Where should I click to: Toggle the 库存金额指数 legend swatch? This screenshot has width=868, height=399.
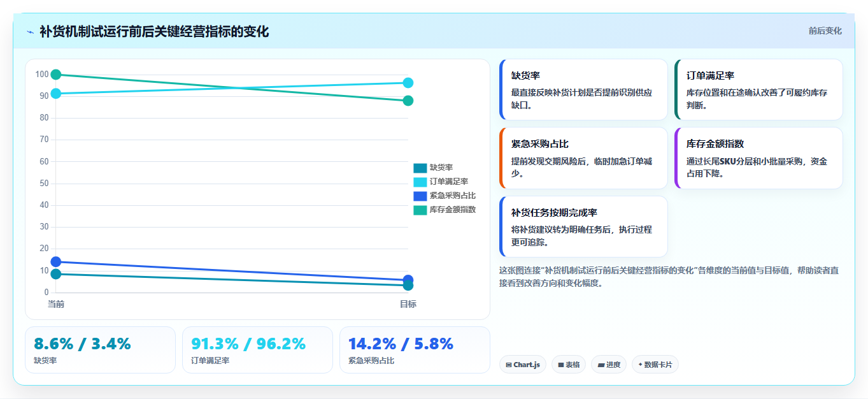click(x=420, y=210)
